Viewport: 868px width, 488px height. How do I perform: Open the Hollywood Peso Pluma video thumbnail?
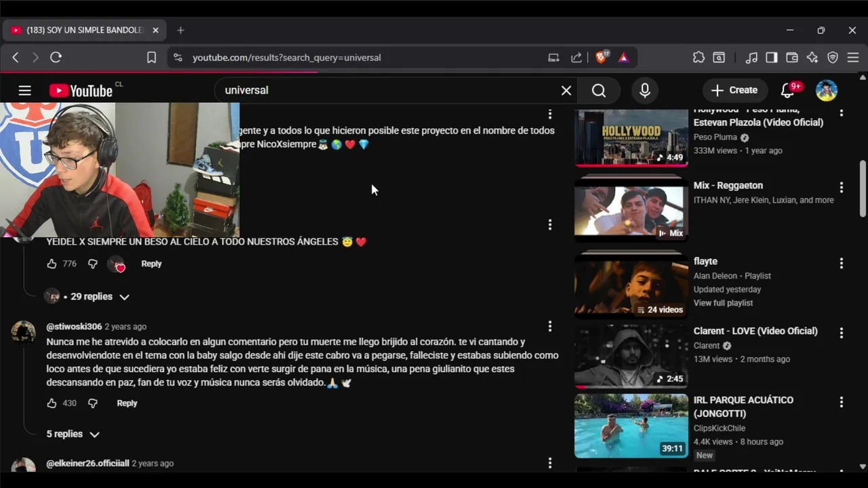pos(631,137)
